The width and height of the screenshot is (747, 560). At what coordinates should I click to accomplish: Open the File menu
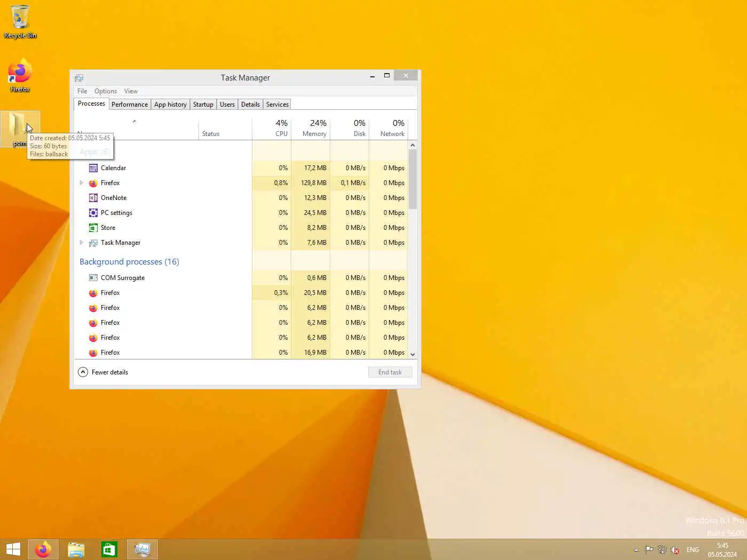click(x=82, y=91)
